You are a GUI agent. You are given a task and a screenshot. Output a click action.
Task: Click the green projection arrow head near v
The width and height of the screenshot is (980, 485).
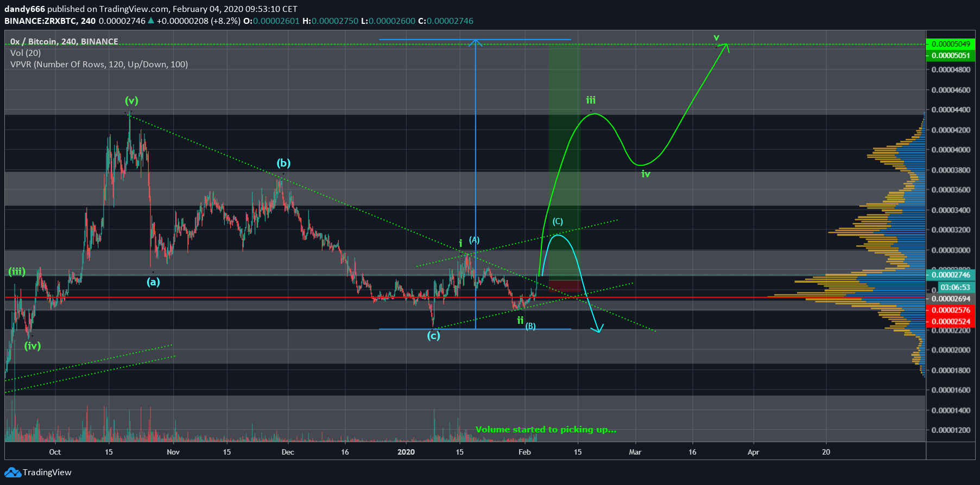[x=724, y=47]
